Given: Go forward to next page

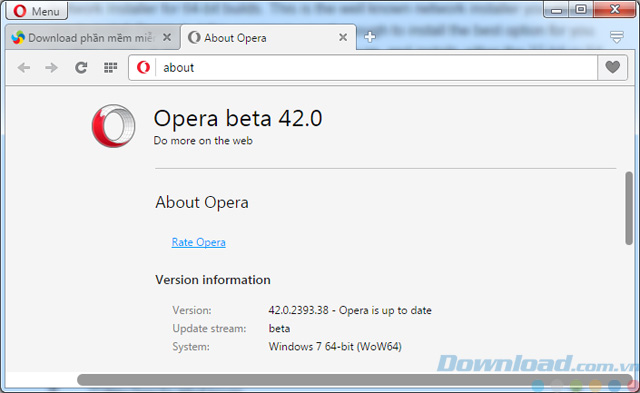Looking at the screenshot, I should click(x=51, y=67).
